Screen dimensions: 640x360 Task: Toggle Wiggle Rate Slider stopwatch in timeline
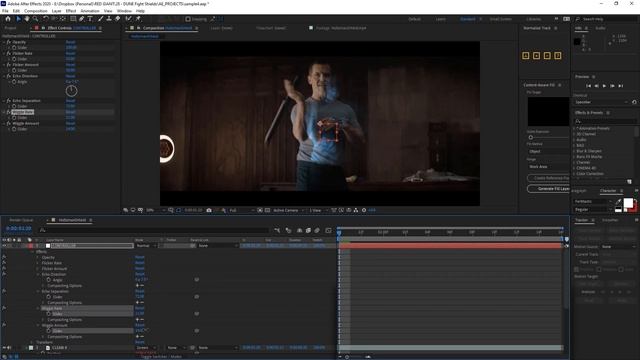pyautogui.click(x=49, y=314)
